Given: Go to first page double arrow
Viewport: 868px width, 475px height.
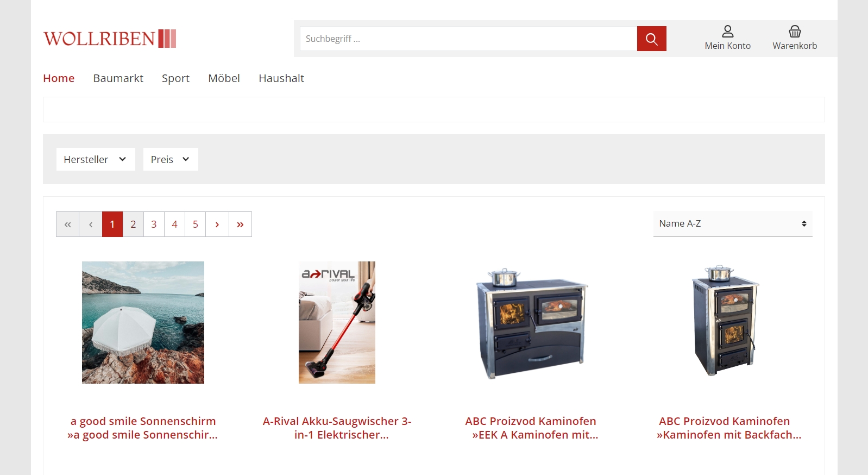Looking at the screenshot, I should click(68, 224).
